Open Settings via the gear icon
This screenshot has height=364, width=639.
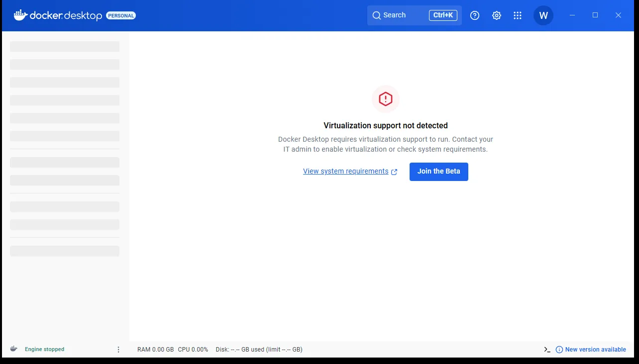coord(497,15)
